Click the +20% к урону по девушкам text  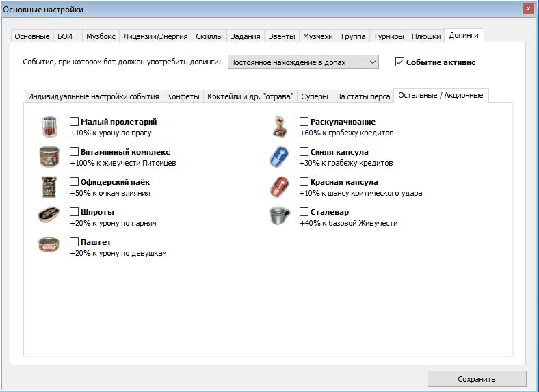[118, 253]
